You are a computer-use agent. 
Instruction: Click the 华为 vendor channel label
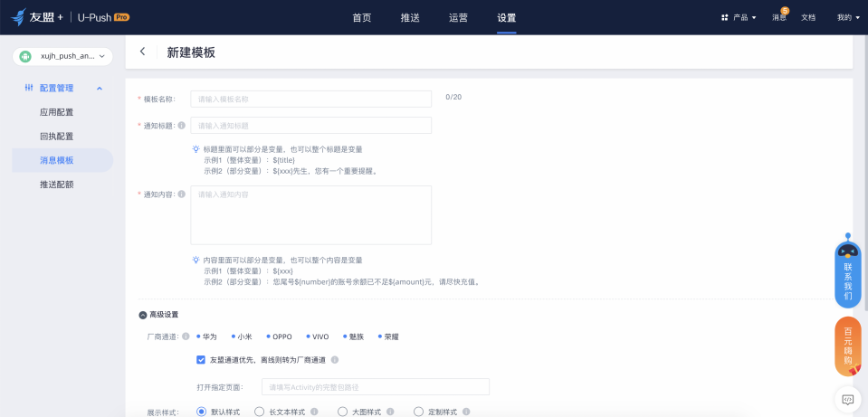210,336
